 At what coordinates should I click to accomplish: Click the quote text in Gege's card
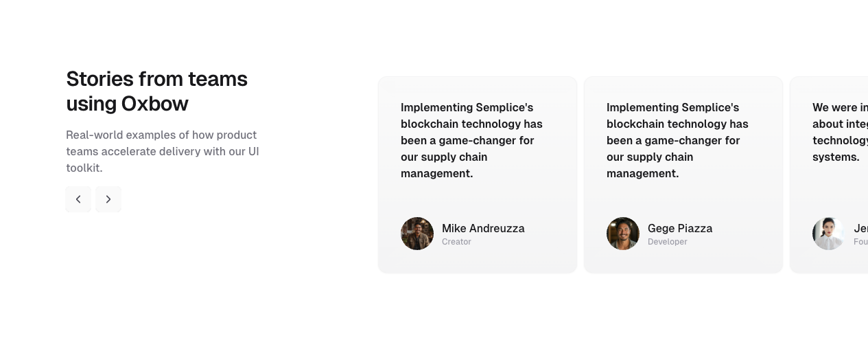click(x=677, y=140)
